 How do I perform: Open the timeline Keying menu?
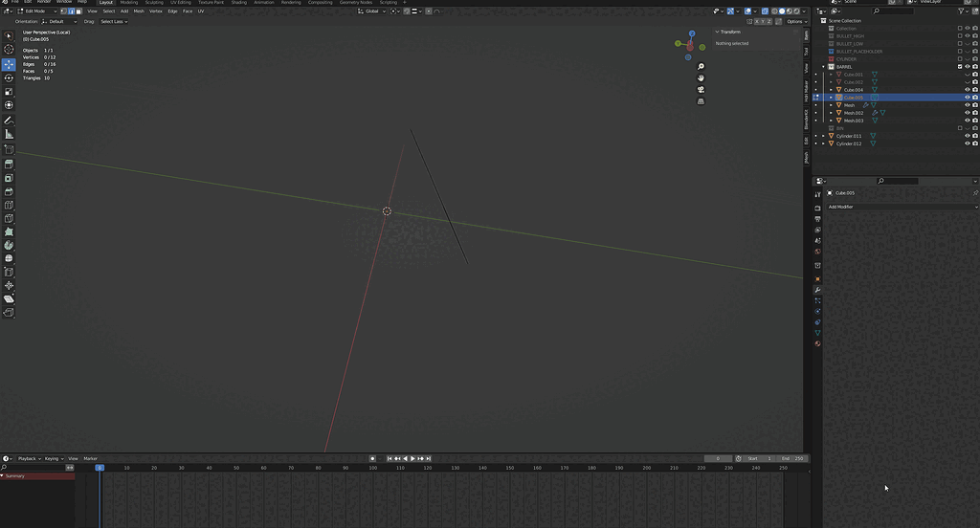[x=54, y=458]
